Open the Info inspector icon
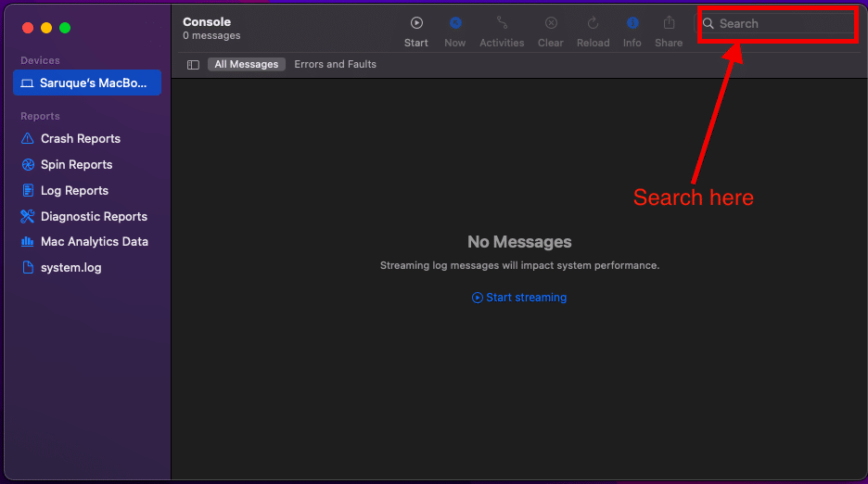Image resolution: width=868 pixels, height=484 pixels. pyautogui.click(x=632, y=23)
